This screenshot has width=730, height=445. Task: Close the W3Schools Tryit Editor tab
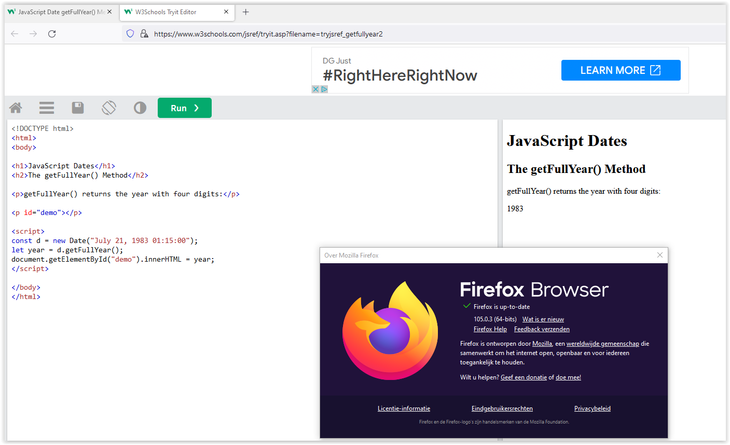click(x=226, y=12)
